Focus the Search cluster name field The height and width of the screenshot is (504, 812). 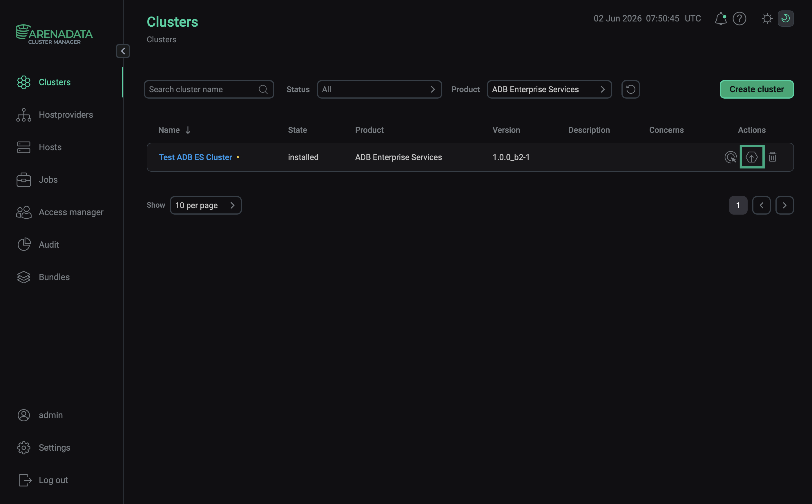[209, 89]
